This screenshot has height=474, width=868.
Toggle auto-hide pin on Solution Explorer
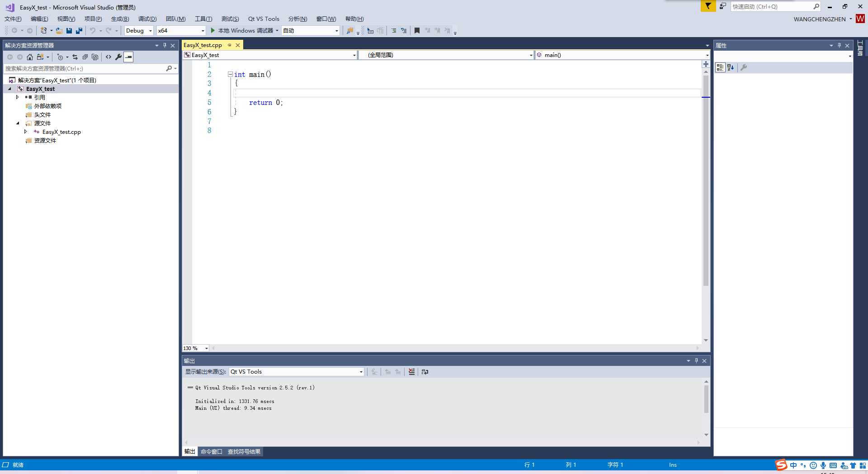point(165,45)
